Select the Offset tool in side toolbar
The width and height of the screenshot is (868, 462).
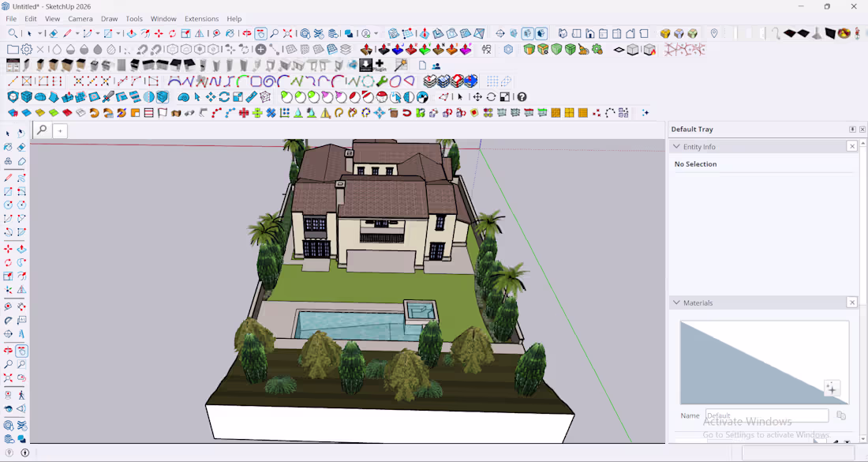pyautogui.click(x=21, y=276)
